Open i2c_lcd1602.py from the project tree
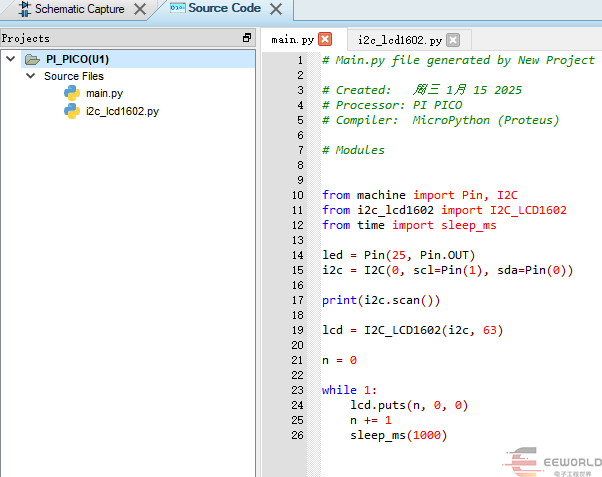This screenshot has width=602, height=477. click(122, 111)
